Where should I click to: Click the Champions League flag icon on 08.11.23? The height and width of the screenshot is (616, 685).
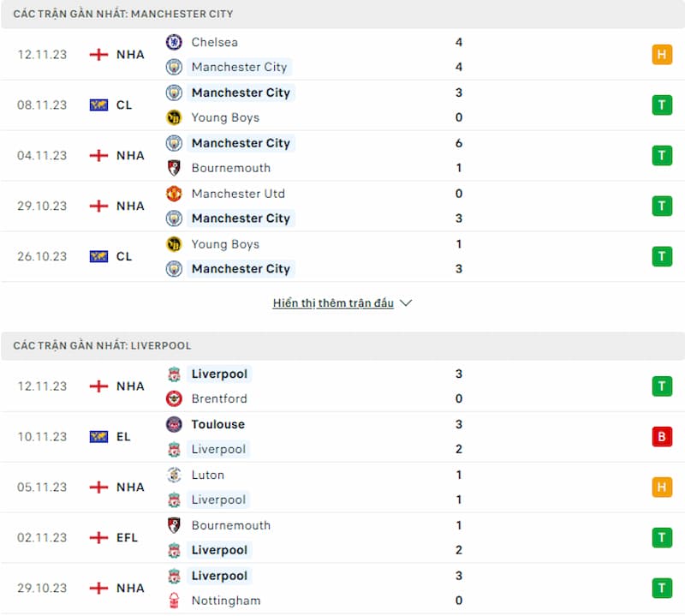98,105
